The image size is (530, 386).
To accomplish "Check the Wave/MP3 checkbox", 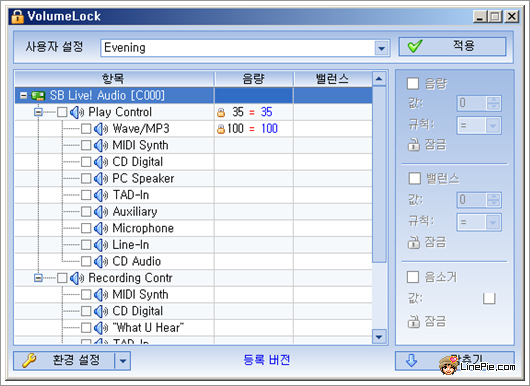I will point(86,129).
